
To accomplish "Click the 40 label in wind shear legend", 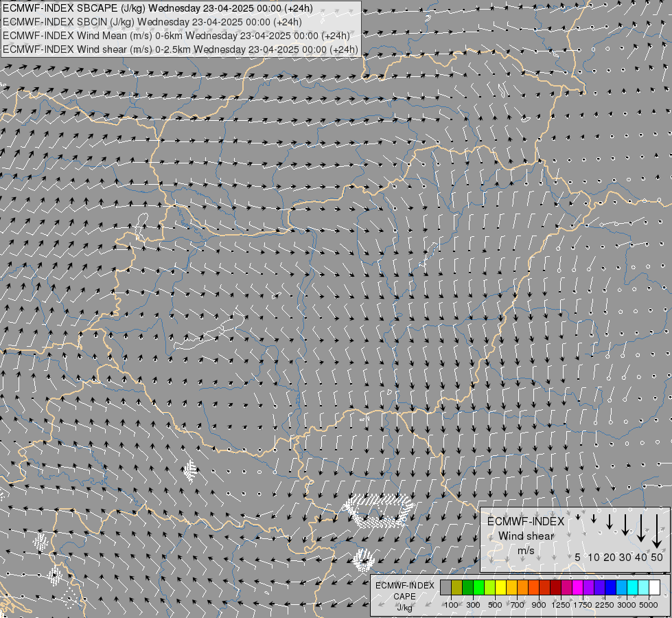I will coord(640,557).
